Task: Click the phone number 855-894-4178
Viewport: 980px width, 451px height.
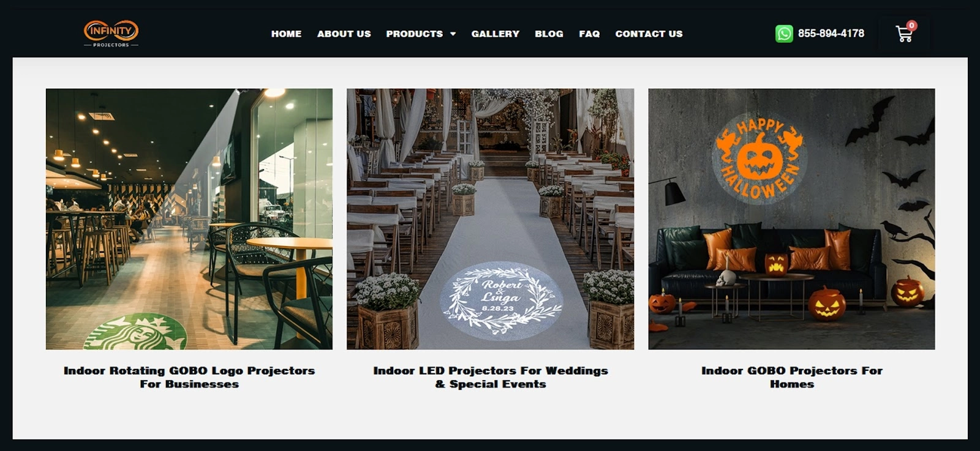Action: point(831,34)
